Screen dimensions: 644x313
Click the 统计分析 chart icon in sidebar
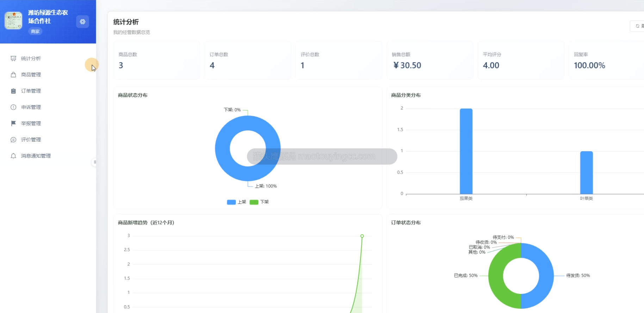tap(13, 59)
